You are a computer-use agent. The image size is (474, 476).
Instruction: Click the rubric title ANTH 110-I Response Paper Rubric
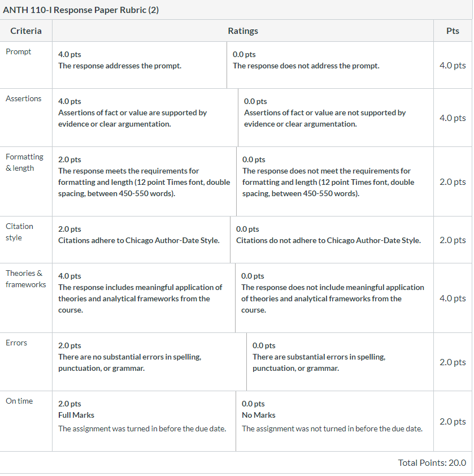pyautogui.click(x=81, y=10)
